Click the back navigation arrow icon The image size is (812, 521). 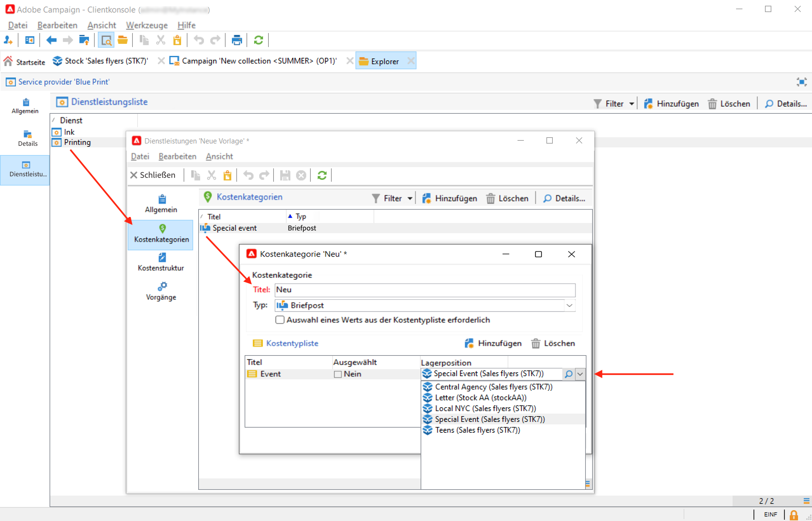click(51, 40)
